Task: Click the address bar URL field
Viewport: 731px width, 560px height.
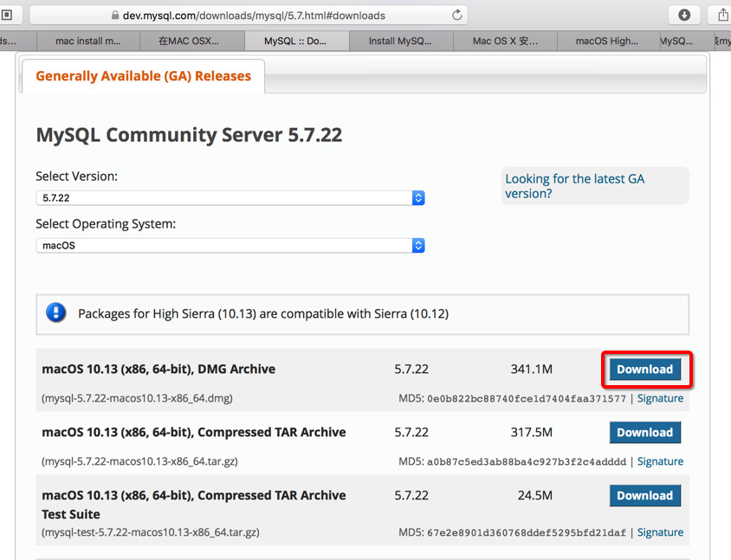Action: pyautogui.click(x=249, y=16)
